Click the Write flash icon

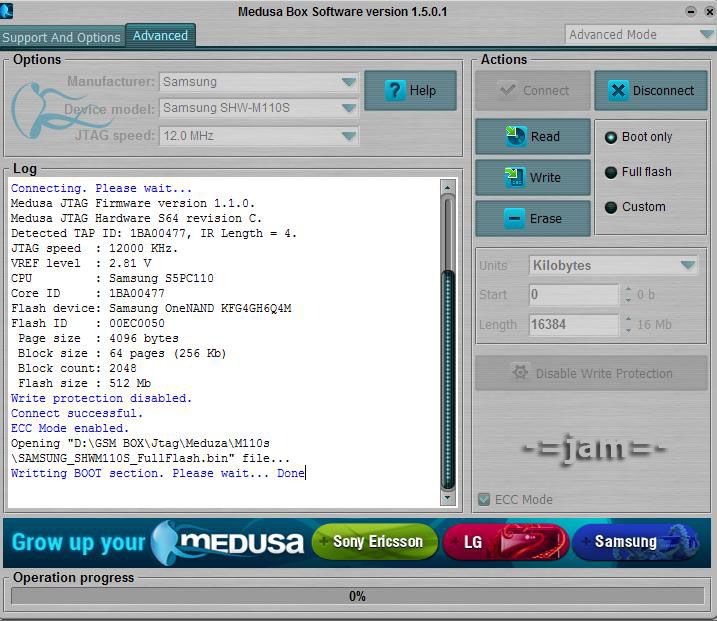click(x=514, y=177)
